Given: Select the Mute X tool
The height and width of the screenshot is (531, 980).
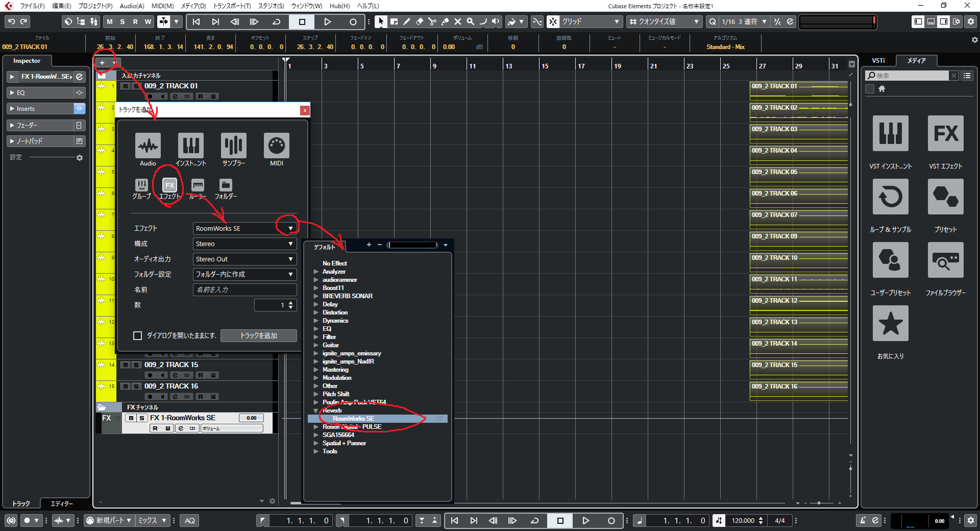Looking at the screenshot, I should point(457,22).
